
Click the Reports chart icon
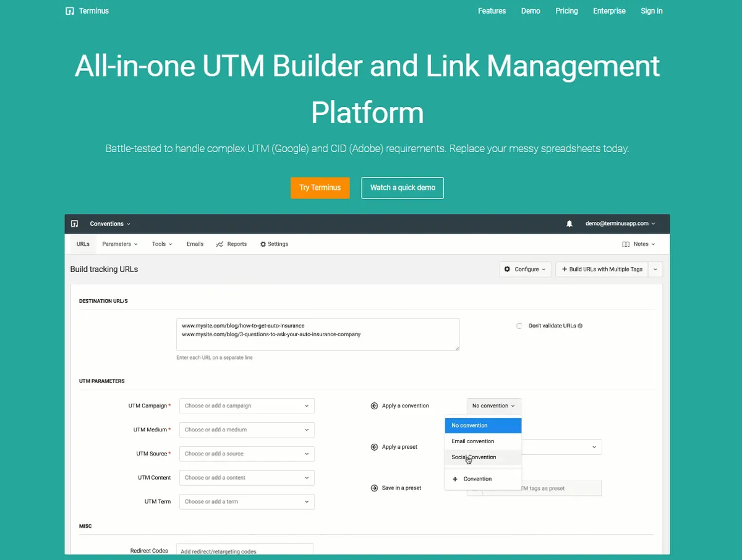tap(220, 244)
